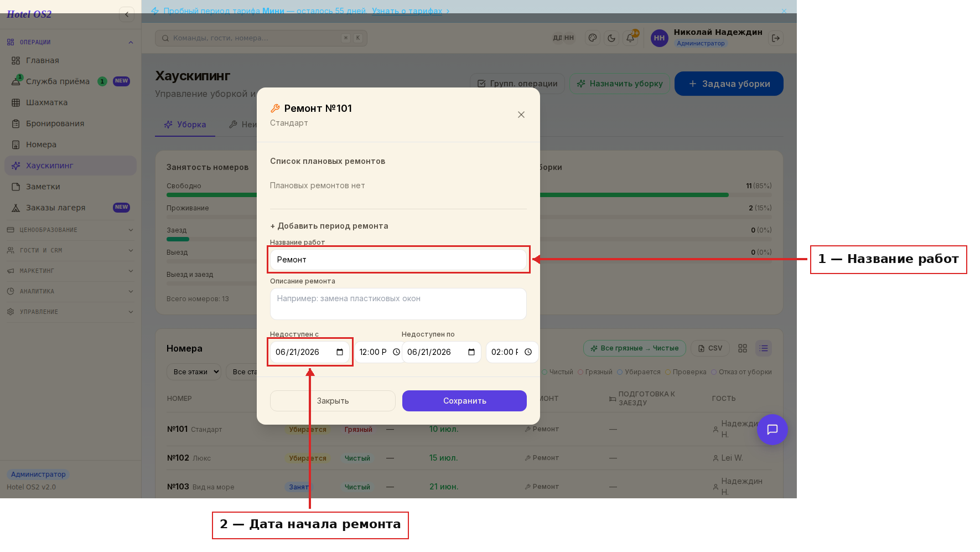Switch to the grid view icon
Screen dimensions: 980x552
click(743, 348)
